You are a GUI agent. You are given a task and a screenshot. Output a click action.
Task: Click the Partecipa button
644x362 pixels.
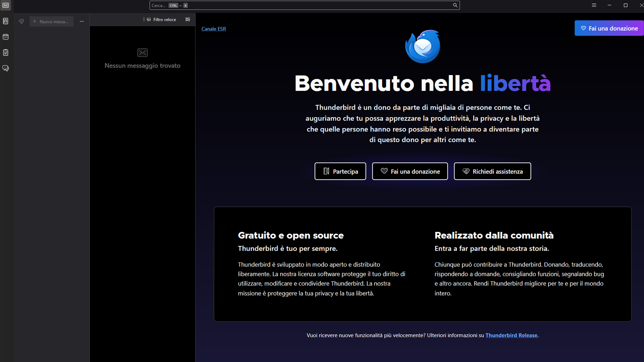[x=340, y=171]
